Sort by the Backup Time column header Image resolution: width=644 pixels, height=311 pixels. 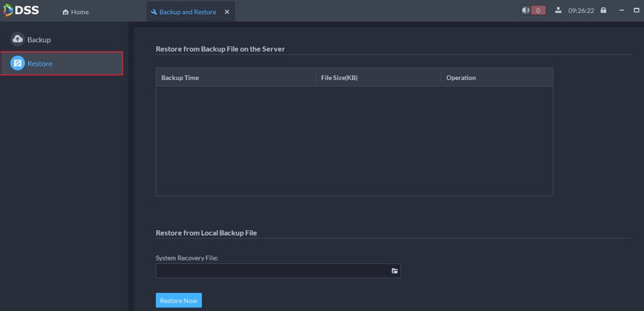pyautogui.click(x=180, y=78)
